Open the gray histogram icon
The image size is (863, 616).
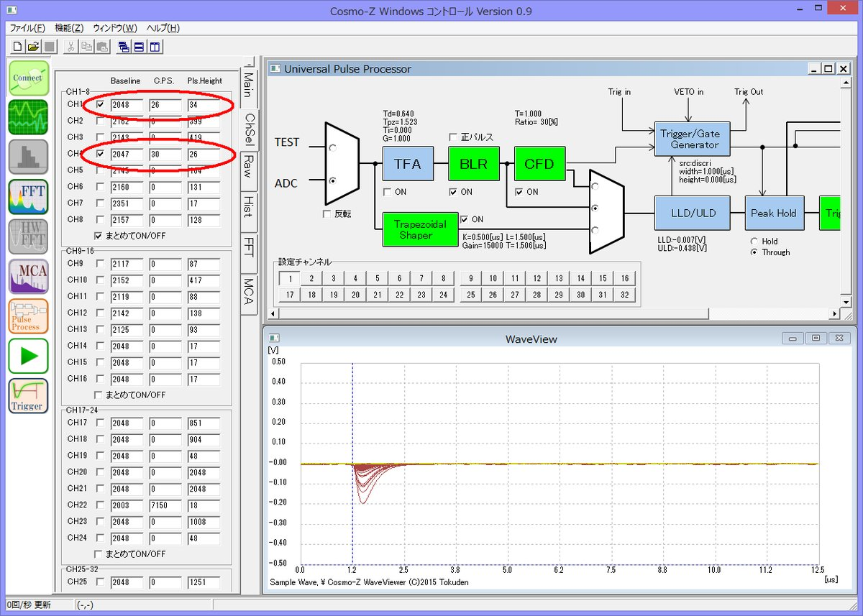(x=29, y=157)
